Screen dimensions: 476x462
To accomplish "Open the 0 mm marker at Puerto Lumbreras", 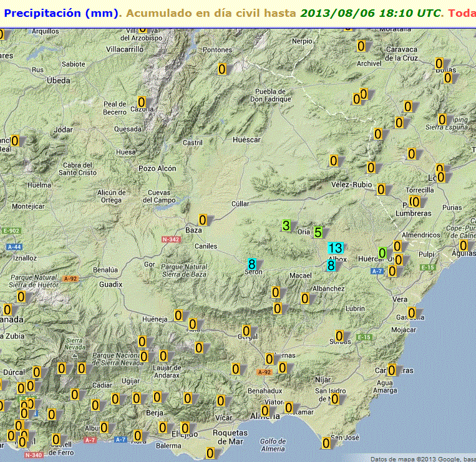I will [x=415, y=201].
